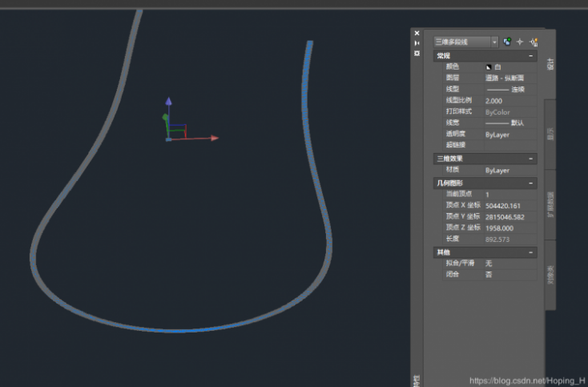Viewport: 588px width, 387px height.
Task: Click the 当前顶点 value 1
Action: (x=510, y=194)
